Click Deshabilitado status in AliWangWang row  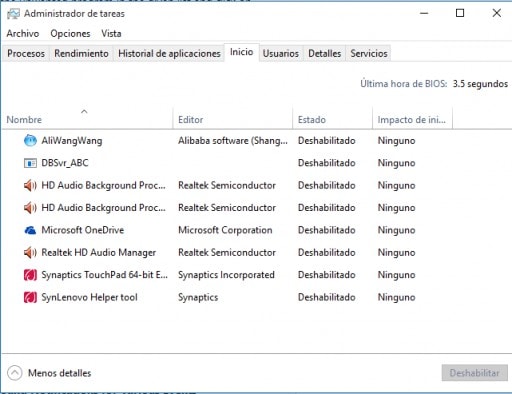[327, 141]
